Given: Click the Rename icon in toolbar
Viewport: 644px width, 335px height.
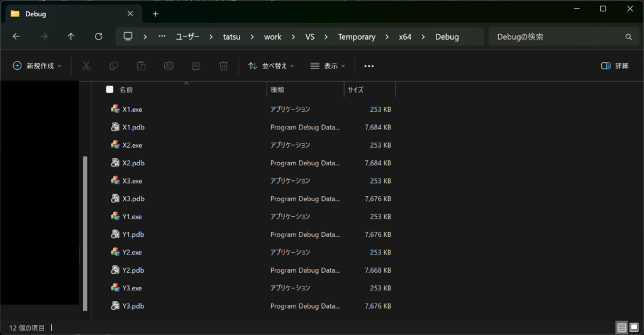Looking at the screenshot, I should tap(169, 65).
